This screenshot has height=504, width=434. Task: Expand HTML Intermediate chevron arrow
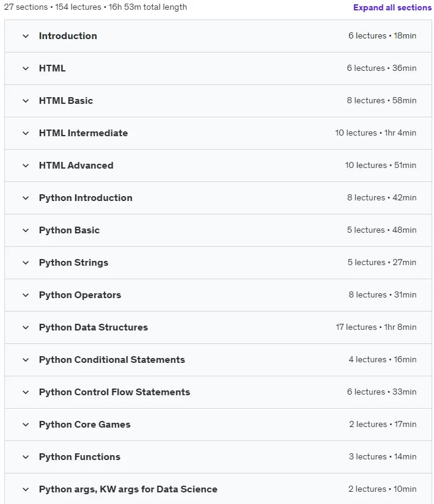26,133
